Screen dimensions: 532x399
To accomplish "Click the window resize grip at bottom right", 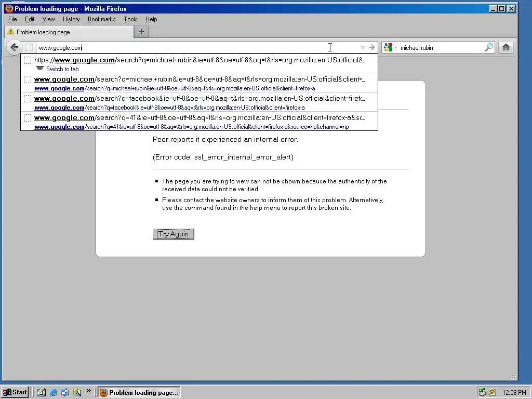I will [513, 376].
